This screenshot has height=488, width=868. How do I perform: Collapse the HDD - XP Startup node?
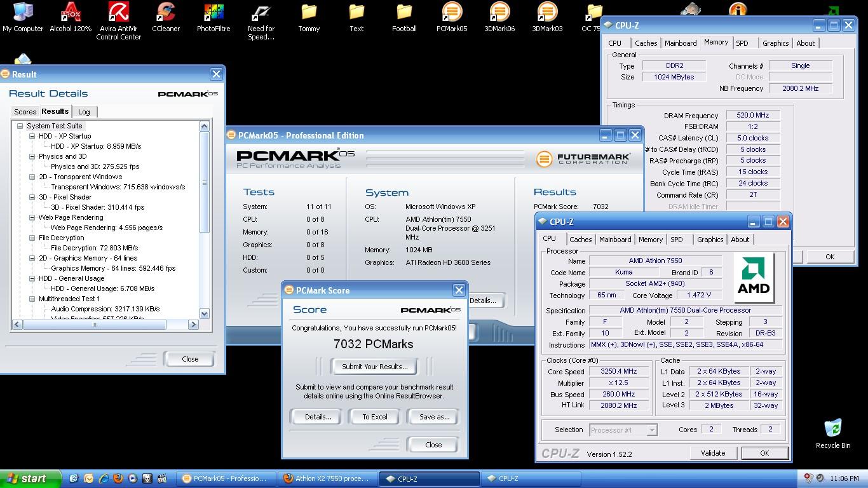coord(32,136)
